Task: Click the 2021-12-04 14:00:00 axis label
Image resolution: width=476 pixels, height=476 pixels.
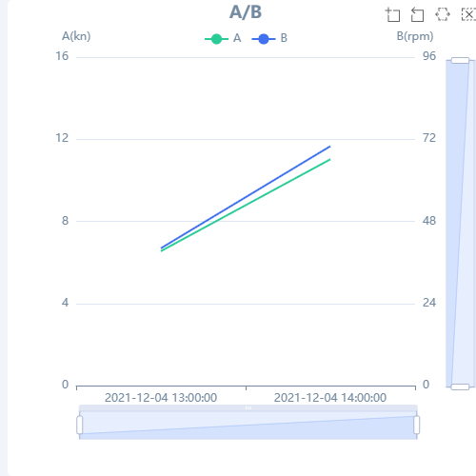Action: tap(330, 398)
